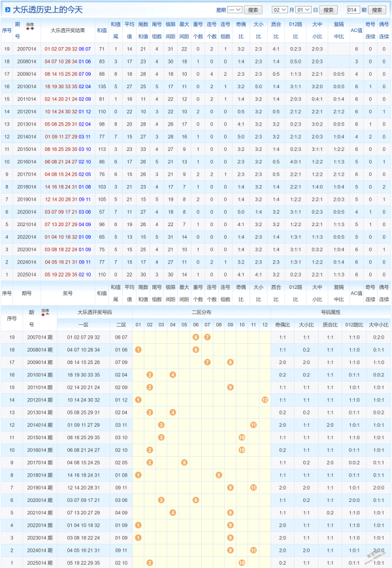Open the day dropdown showing 01

coord(304,10)
